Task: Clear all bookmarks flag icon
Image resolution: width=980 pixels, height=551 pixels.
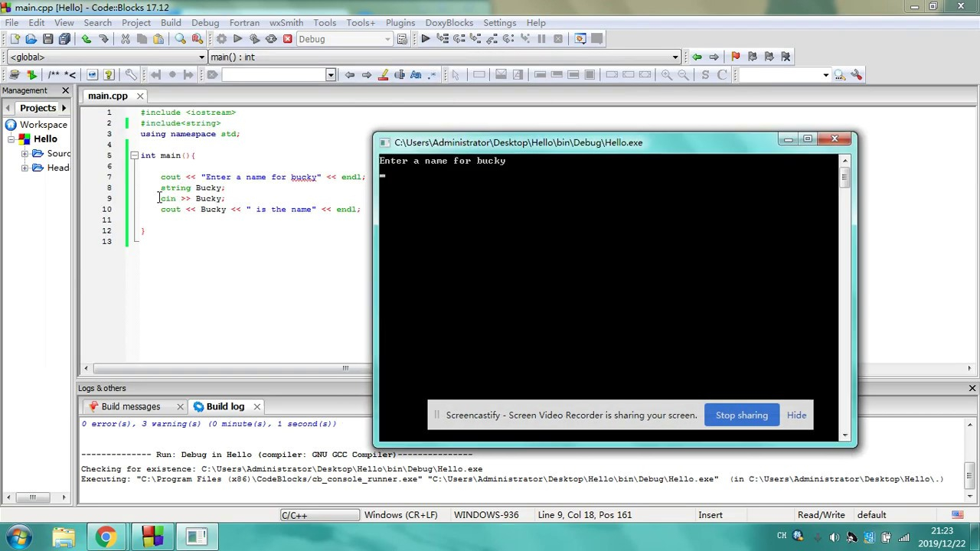Action: [786, 57]
